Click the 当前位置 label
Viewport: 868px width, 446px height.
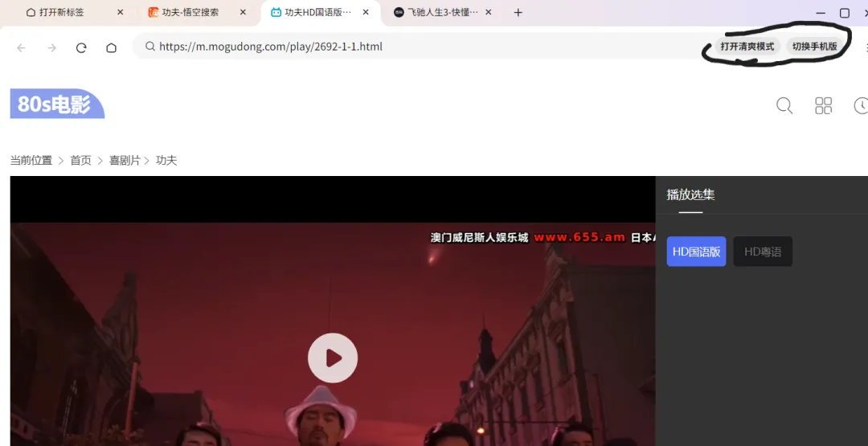coord(31,161)
